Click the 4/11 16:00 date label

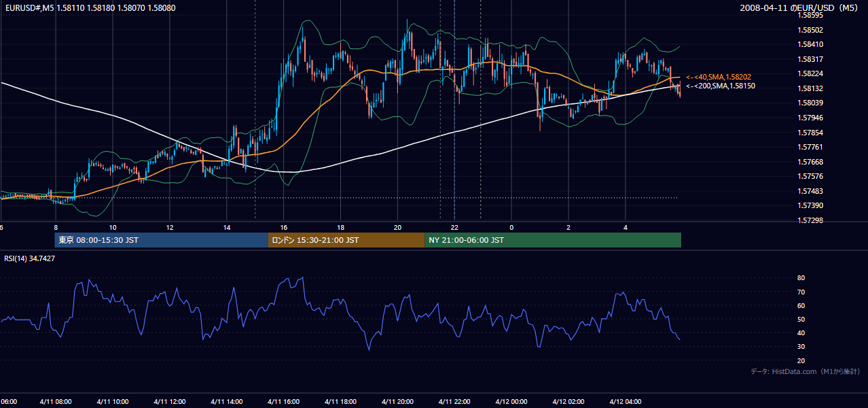tap(284, 402)
